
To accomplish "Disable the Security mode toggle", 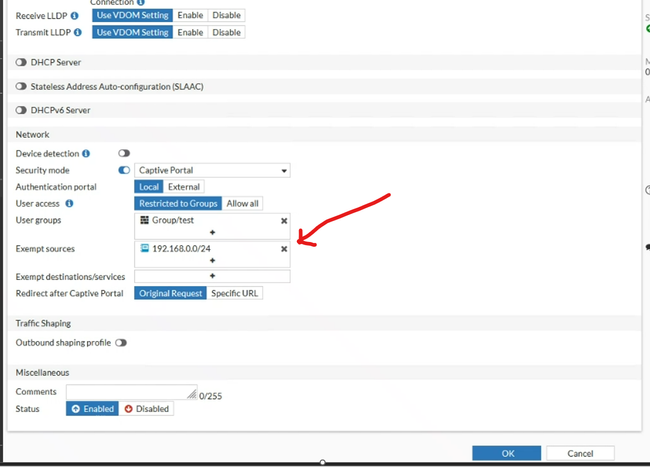I will (x=124, y=170).
